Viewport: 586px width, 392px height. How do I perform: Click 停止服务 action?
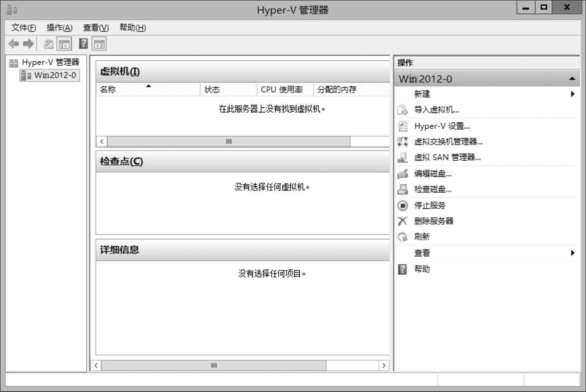coord(430,205)
